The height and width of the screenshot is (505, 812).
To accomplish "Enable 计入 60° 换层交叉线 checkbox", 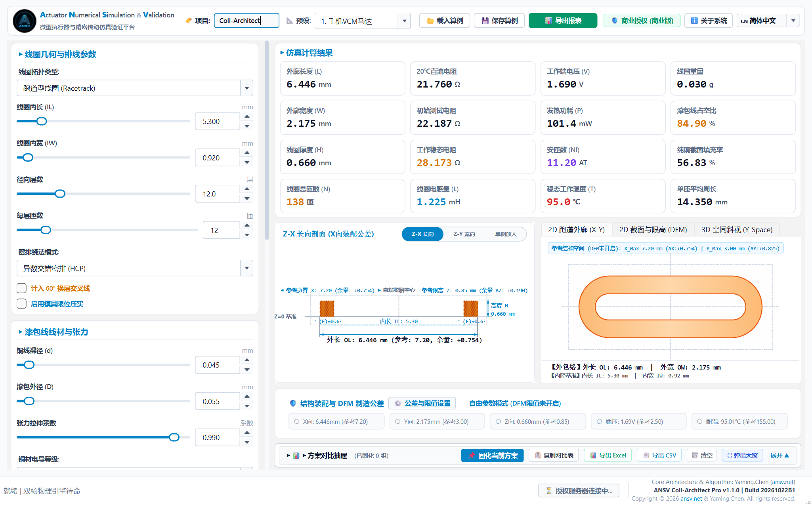I will [x=22, y=288].
